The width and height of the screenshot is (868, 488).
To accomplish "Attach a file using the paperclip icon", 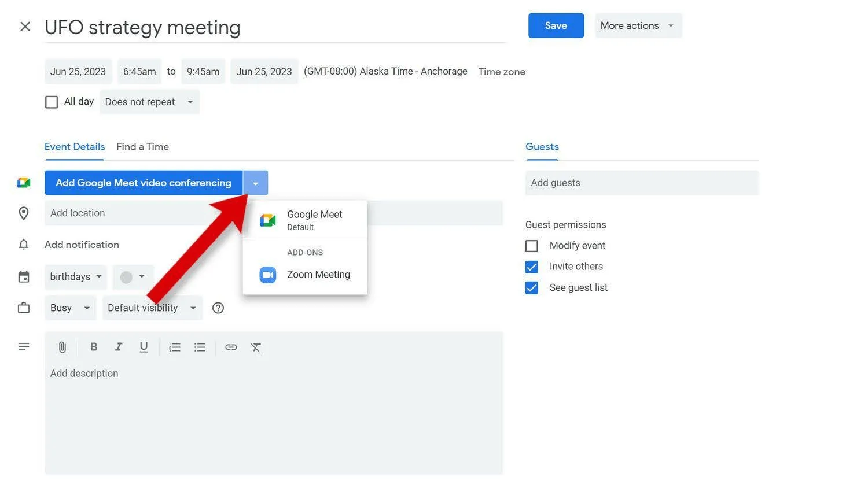I will 62,347.
